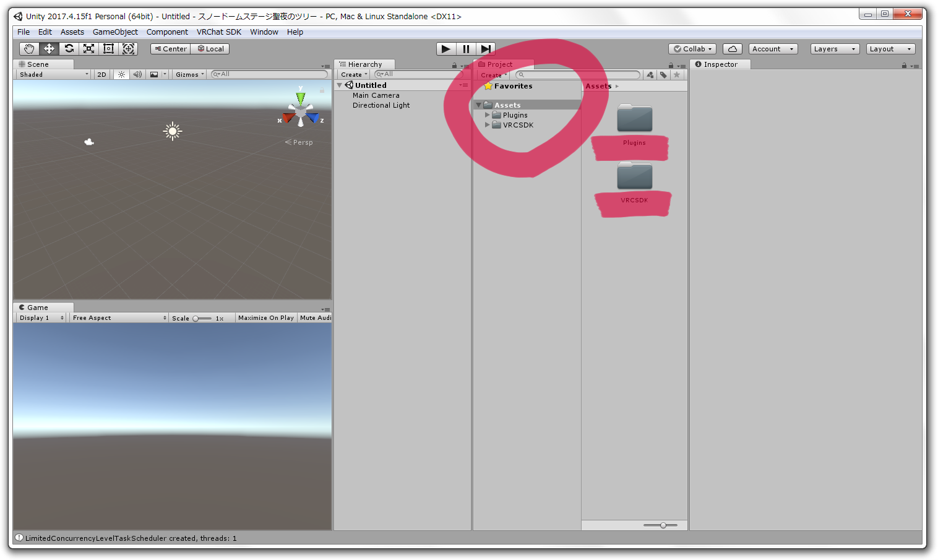Select the Rect Transform tool
Screen dimensions: 938x560
[109, 49]
